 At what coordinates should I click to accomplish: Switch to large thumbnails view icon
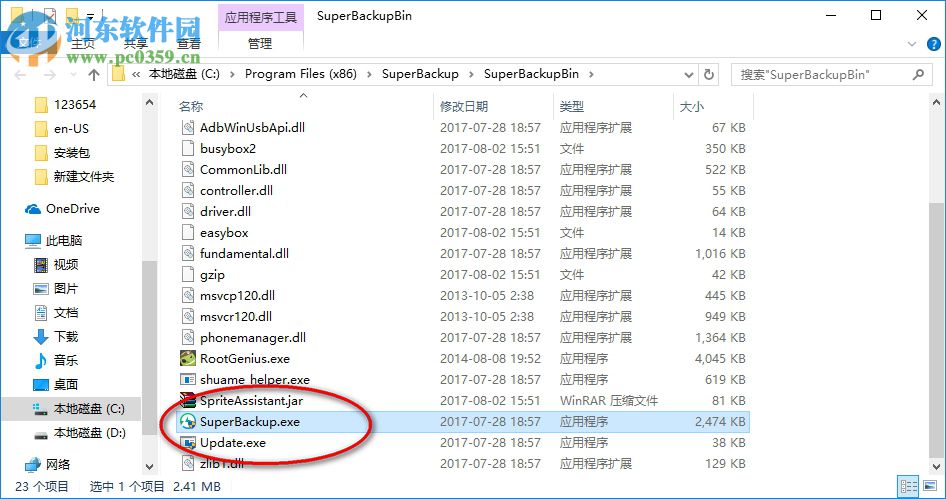point(929,486)
